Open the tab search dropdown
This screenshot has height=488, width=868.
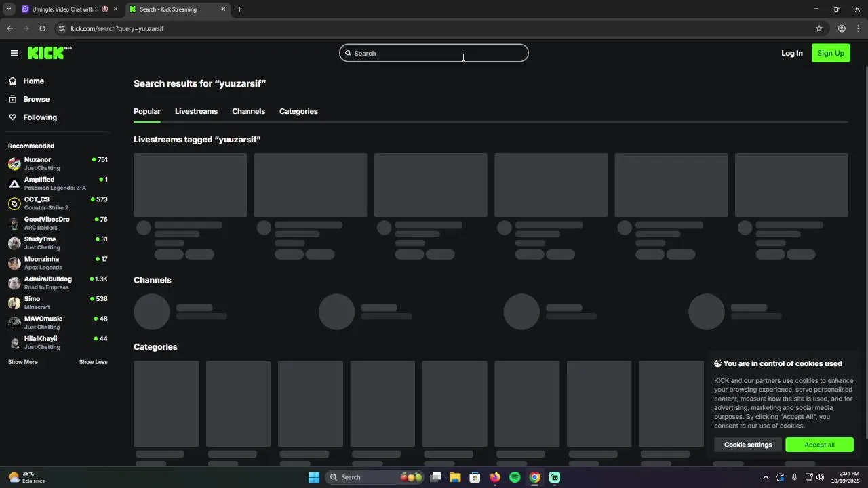coord(9,9)
